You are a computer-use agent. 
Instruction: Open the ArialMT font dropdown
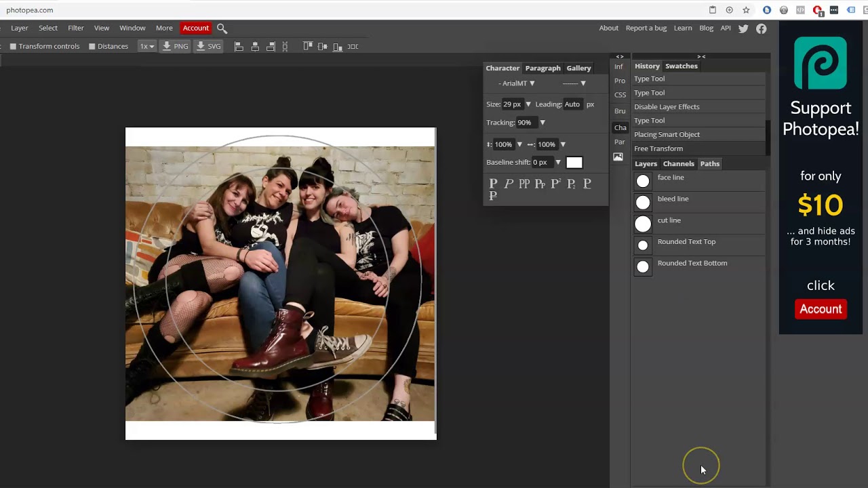click(517, 83)
